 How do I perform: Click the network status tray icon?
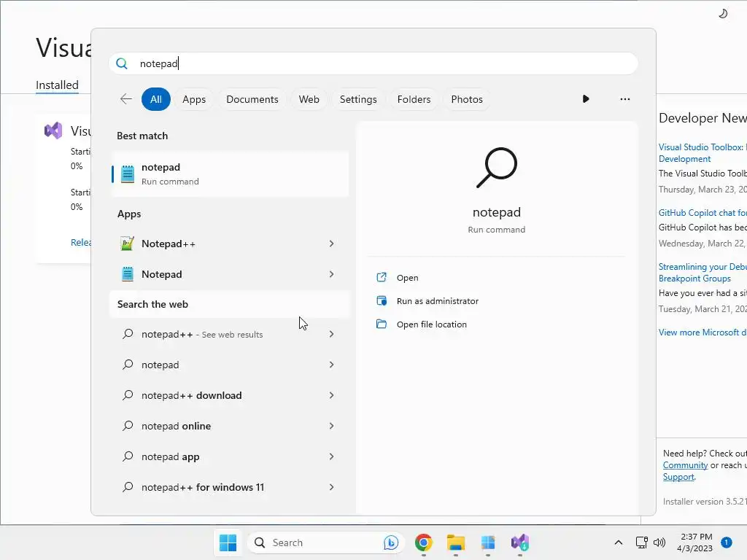pos(641,542)
